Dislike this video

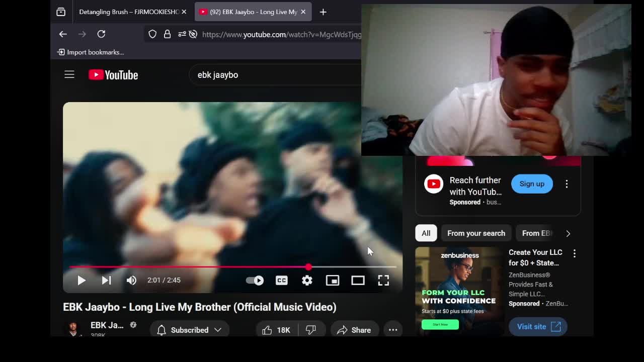(x=311, y=330)
